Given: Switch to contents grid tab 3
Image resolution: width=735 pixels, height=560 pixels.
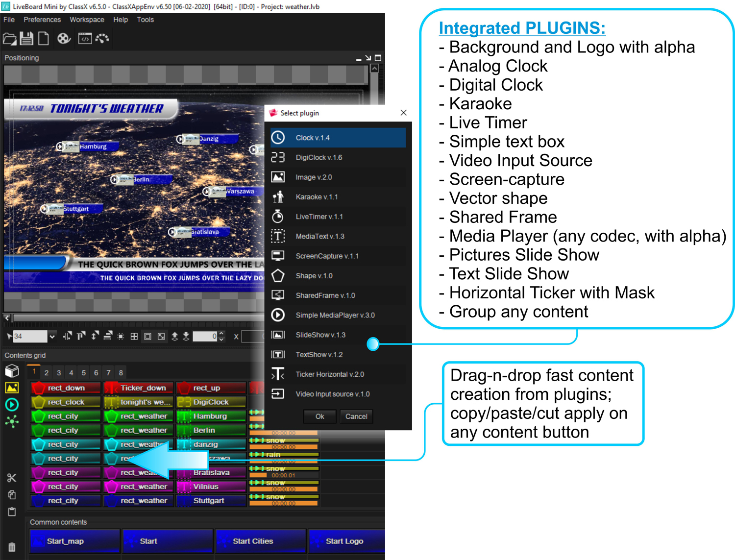Looking at the screenshot, I should [59, 373].
